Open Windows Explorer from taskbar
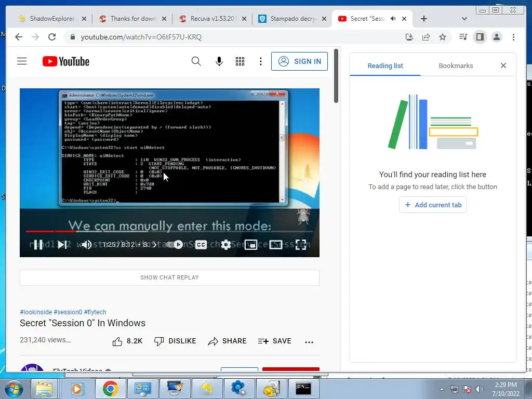 tap(45, 389)
